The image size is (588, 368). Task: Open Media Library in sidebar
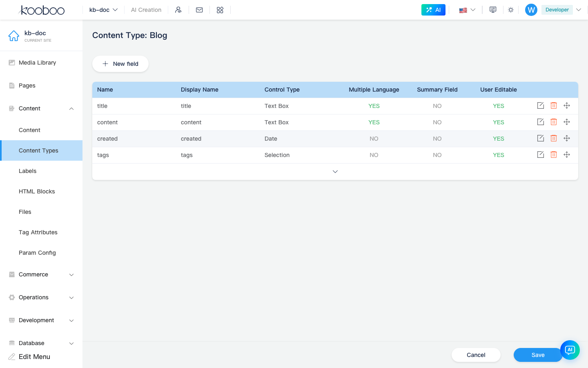coord(41,63)
